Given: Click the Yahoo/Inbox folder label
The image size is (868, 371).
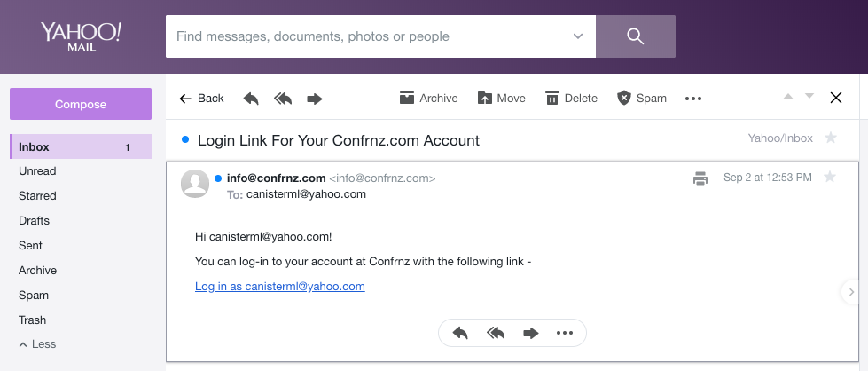Looking at the screenshot, I should [x=780, y=138].
